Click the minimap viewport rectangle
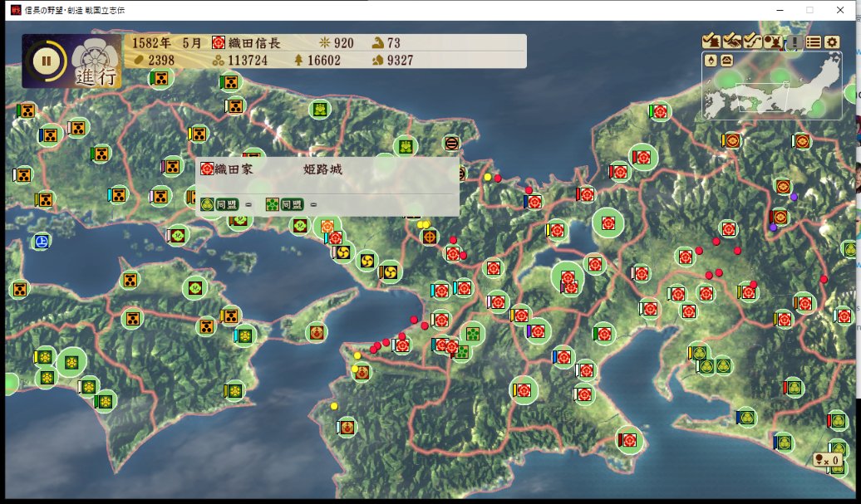This screenshot has width=861, height=504. [763, 98]
